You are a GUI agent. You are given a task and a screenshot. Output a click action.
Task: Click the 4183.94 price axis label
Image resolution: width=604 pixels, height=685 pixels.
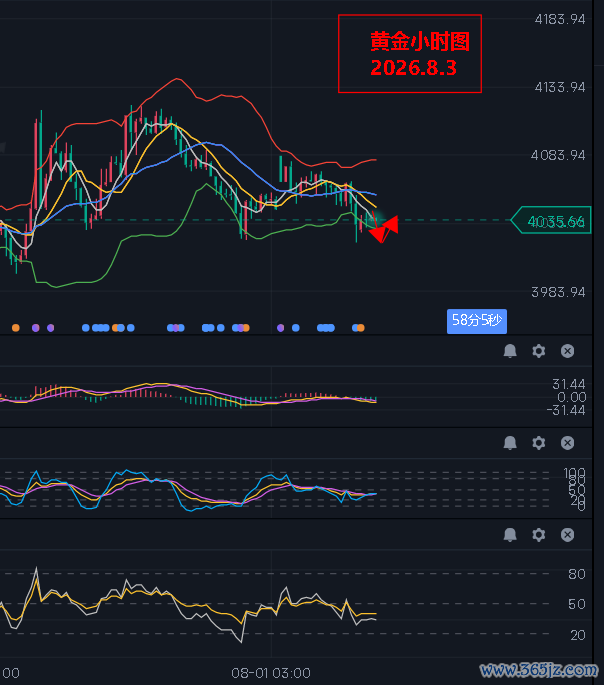tap(560, 19)
